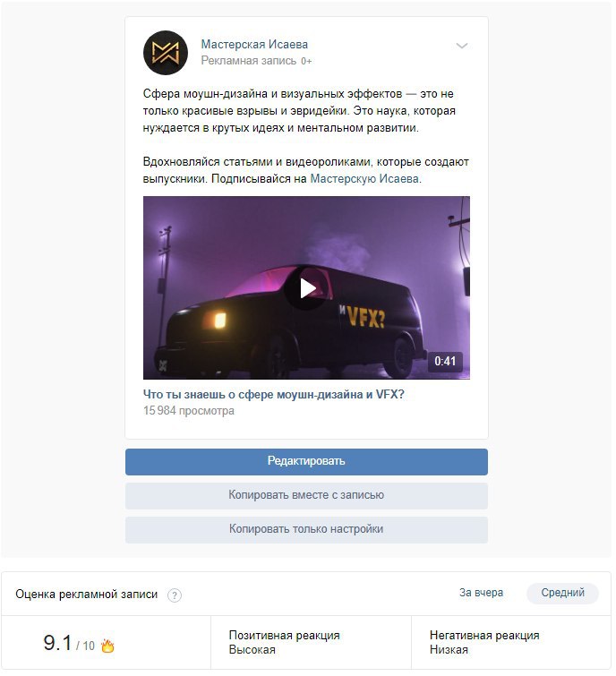This screenshot has height=676, width=616.
Task: Select the Средний period tab
Action: coord(562,593)
